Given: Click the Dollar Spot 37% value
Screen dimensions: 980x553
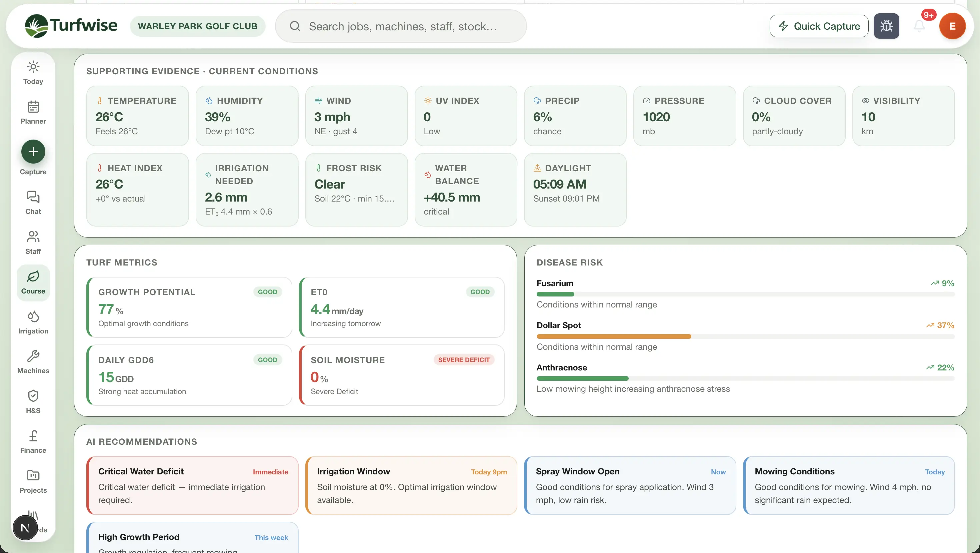Looking at the screenshot, I should point(945,325).
